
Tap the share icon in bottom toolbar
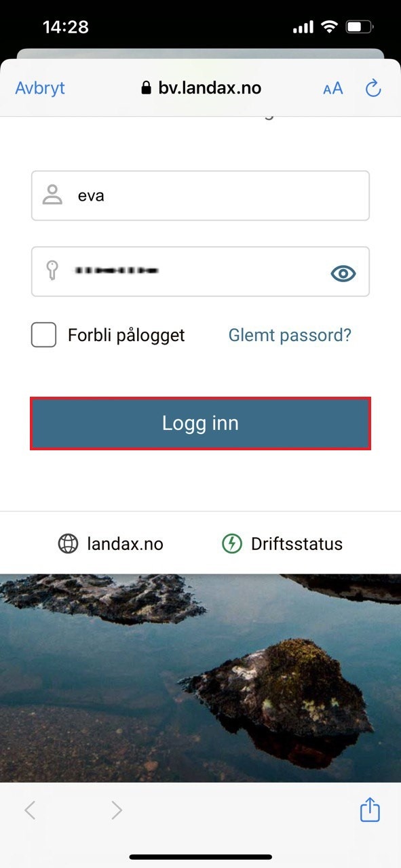click(x=370, y=810)
